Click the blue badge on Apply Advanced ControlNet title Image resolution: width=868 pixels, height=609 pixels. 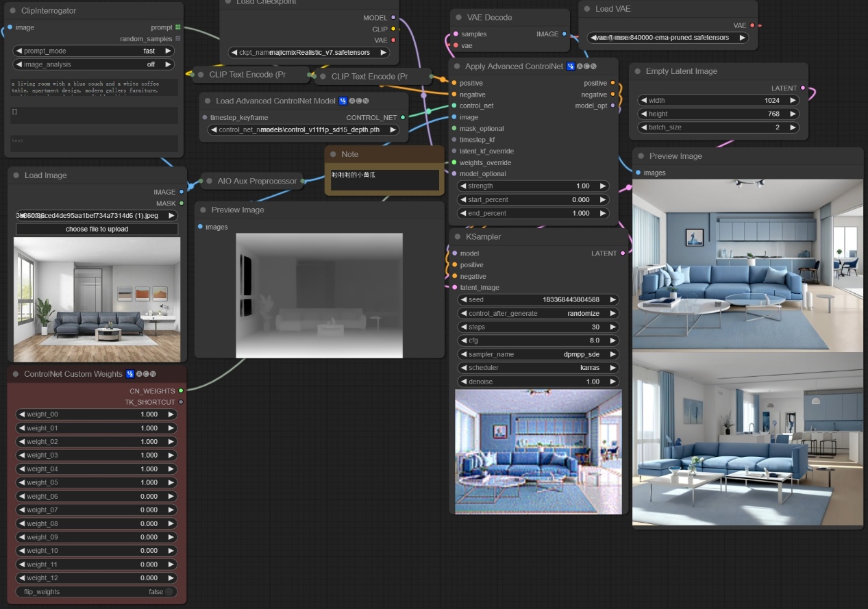click(x=570, y=66)
